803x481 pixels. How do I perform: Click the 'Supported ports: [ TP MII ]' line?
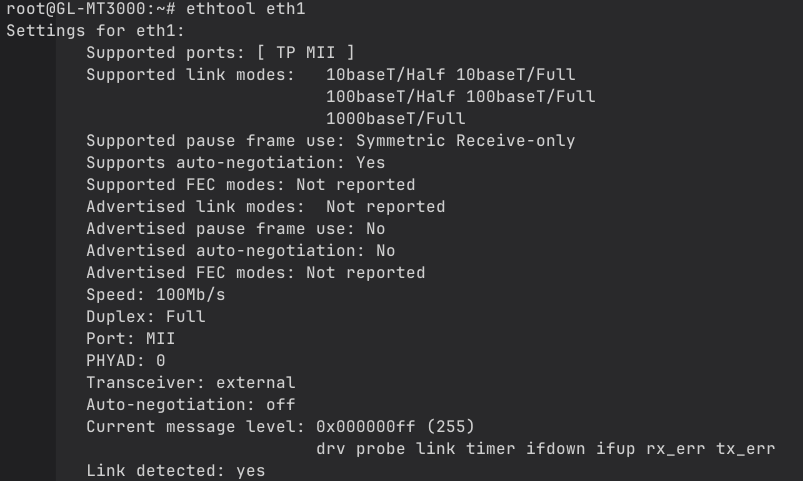tap(220, 52)
